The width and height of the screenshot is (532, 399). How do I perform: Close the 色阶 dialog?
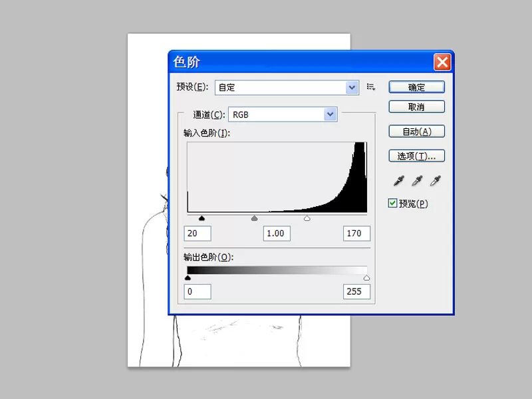(442, 62)
